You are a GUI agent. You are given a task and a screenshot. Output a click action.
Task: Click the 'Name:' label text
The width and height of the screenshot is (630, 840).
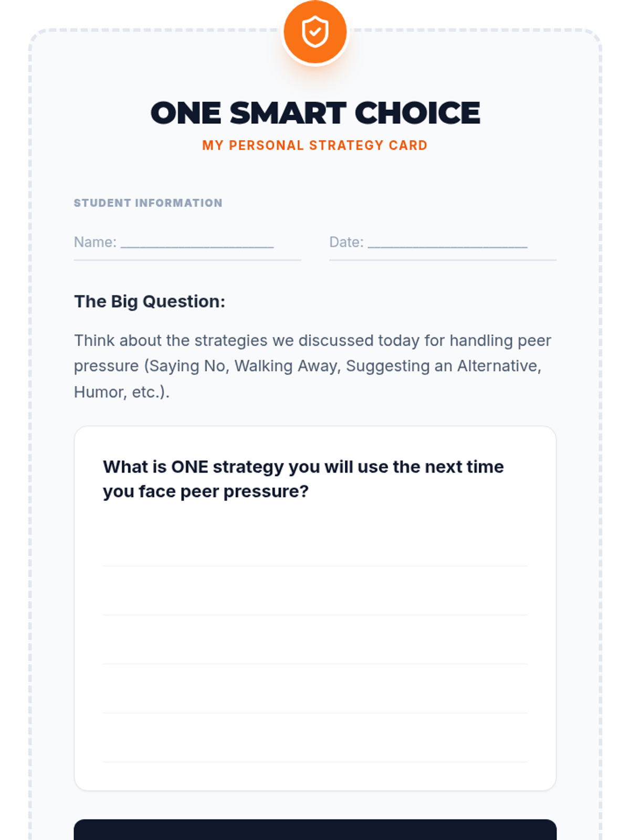(95, 243)
